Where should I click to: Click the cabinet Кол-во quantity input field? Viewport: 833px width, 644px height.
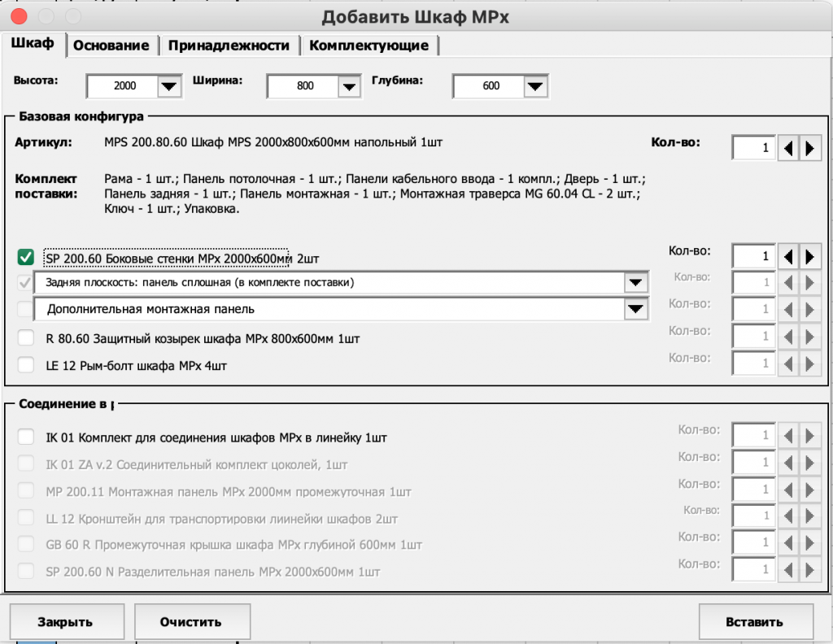tap(753, 148)
